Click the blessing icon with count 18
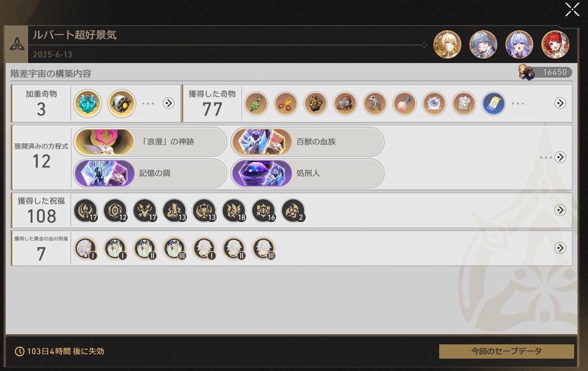 coord(234,210)
